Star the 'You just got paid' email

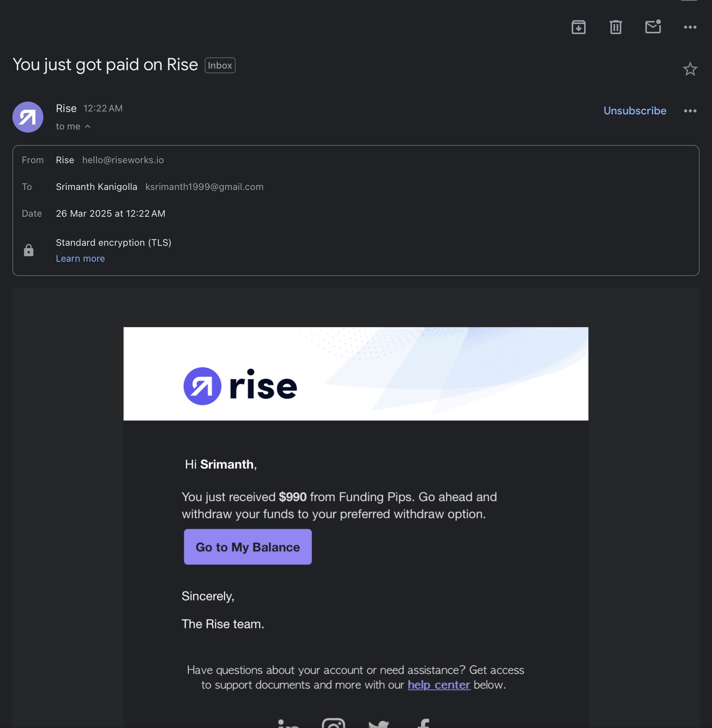pos(690,69)
